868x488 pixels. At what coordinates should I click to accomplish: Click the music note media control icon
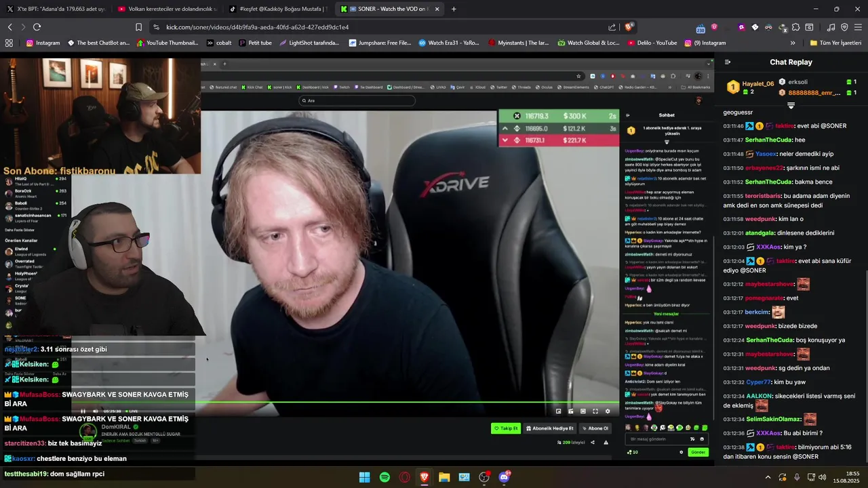tap(831, 27)
